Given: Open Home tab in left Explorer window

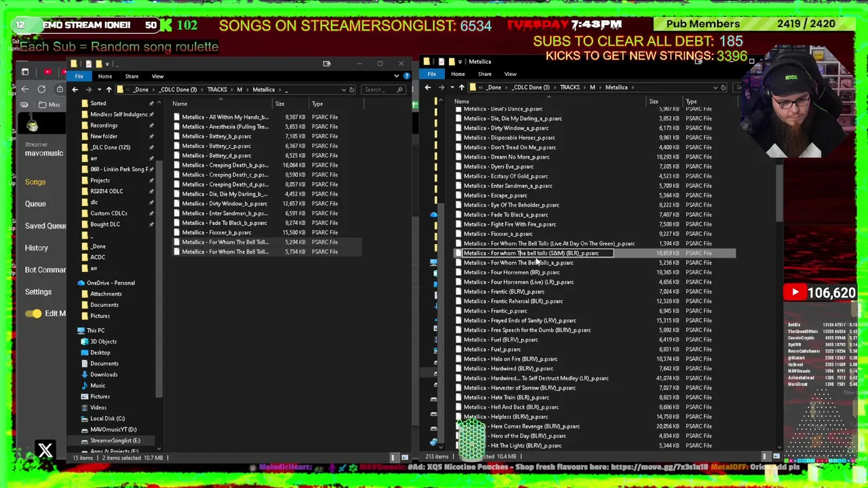Looking at the screenshot, I should (104, 76).
